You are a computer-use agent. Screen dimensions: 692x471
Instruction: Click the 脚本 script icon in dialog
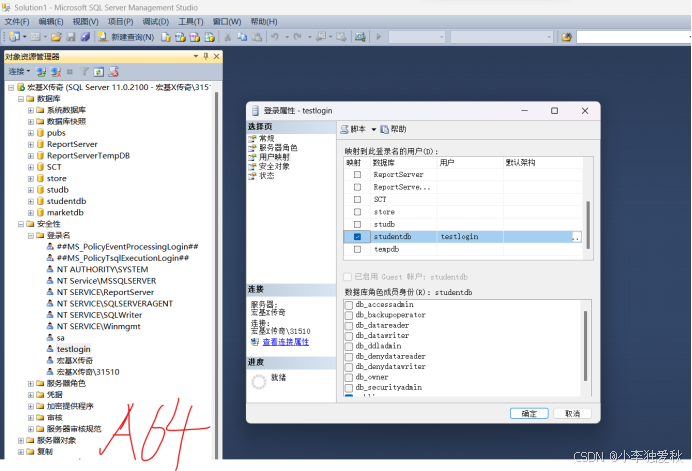pyautogui.click(x=344, y=129)
